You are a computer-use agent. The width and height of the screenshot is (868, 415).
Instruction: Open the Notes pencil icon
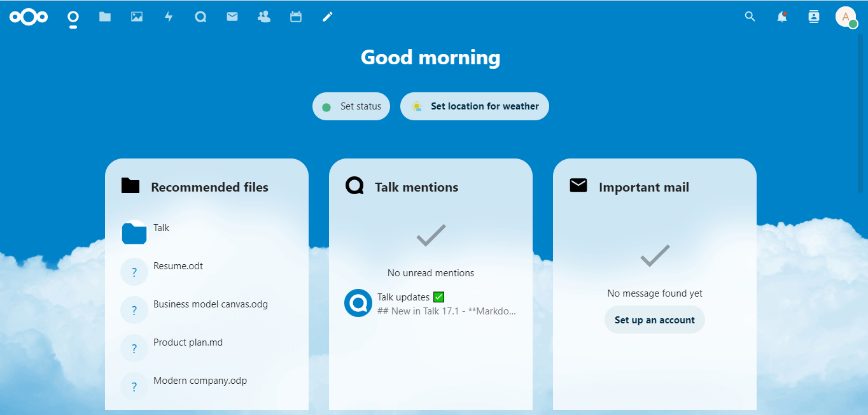pos(328,17)
